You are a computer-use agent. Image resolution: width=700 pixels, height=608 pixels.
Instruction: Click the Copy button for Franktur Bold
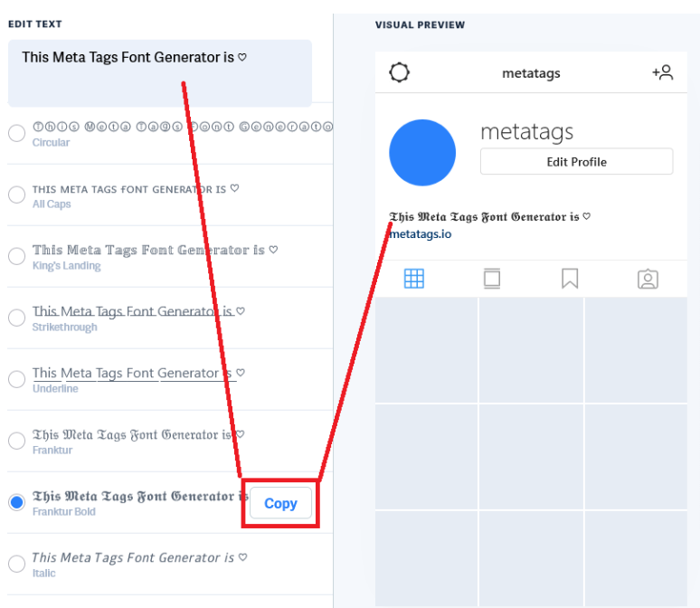(280, 503)
